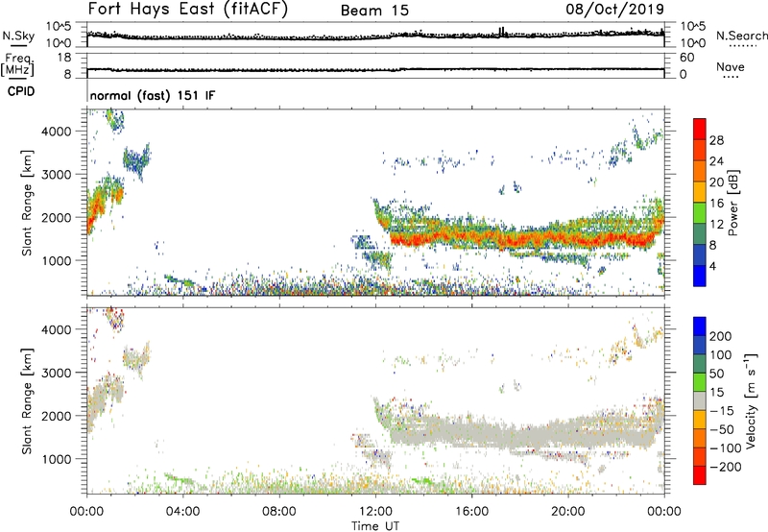Screen dimensions: 768x532
Task: Click the '16' power colorbar label
Action: (716, 204)
